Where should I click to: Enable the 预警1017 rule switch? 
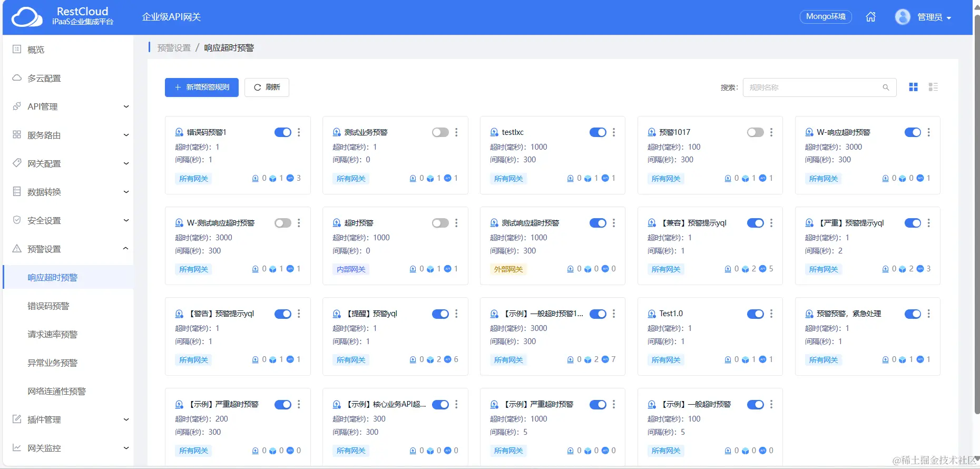click(x=756, y=132)
